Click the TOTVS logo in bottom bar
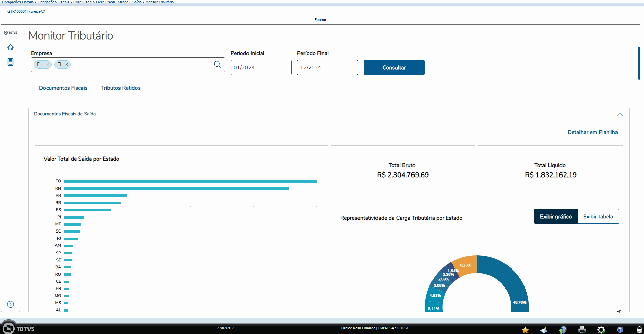This screenshot has height=334, width=644. coord(18,328)
